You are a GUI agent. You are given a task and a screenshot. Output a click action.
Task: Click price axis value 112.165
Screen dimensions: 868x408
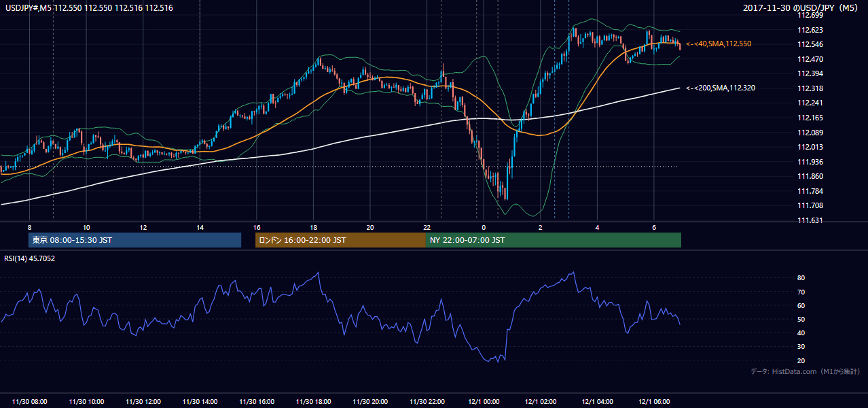coord(811,118)
